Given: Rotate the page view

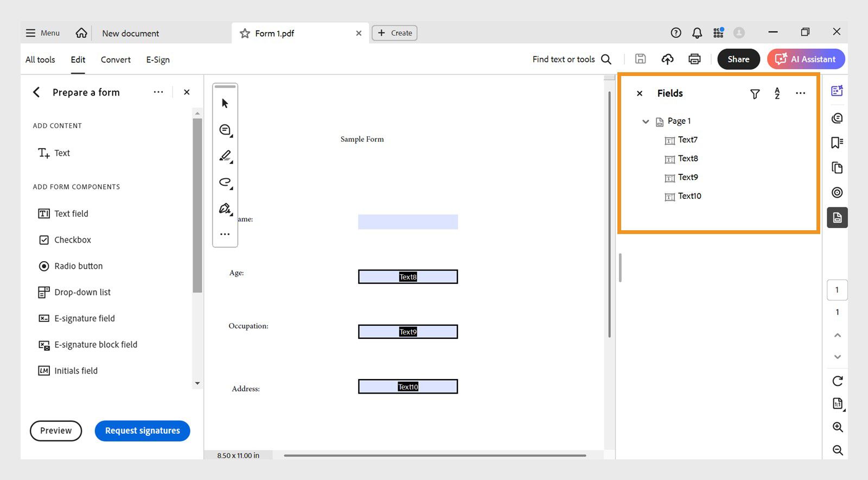Looking at the screenshot, I should tap(838, 381).
